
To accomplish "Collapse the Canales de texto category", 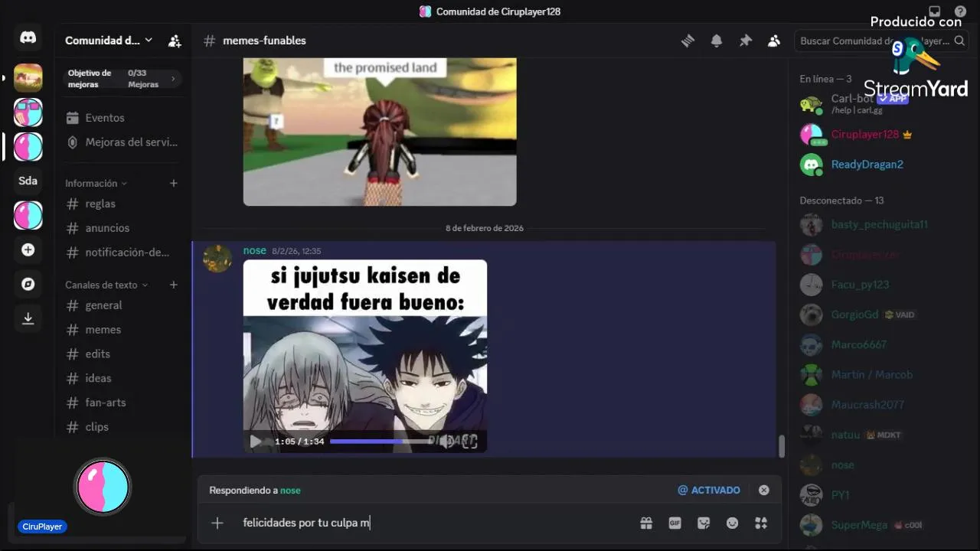I will (106, 285).
